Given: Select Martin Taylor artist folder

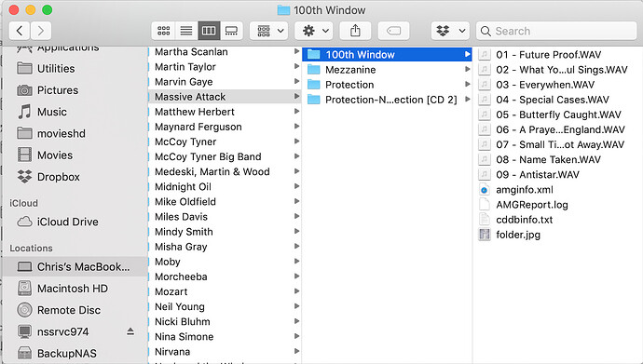Looking at the screenshot, I should (225, 67).
